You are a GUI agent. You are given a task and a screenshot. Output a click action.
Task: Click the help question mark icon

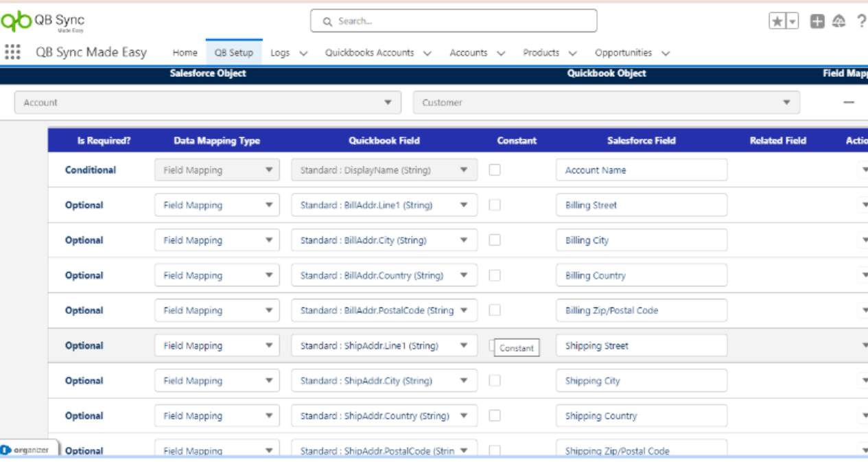861,21
